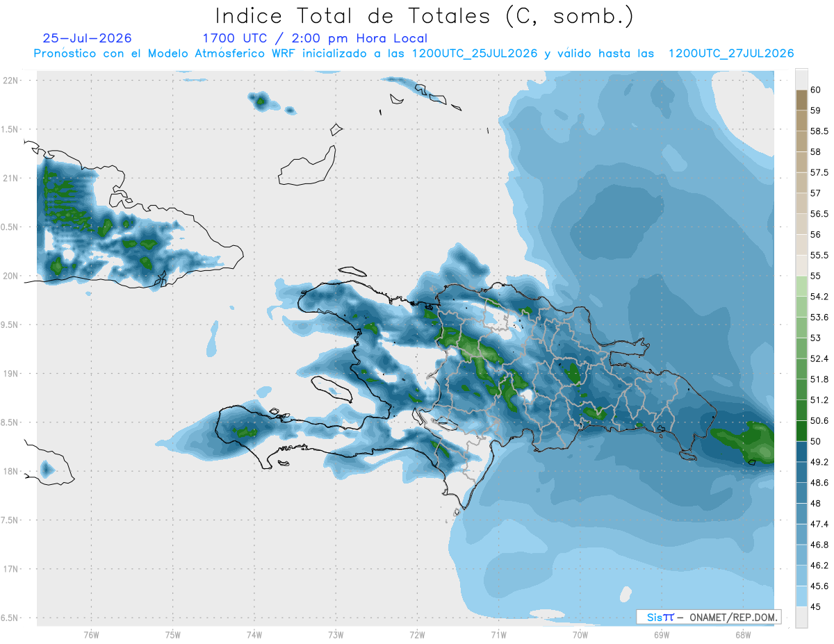The height and width of the screenshot is (644, 834).
Task: Click the '73W' longitude label
Action: [336, 634]
